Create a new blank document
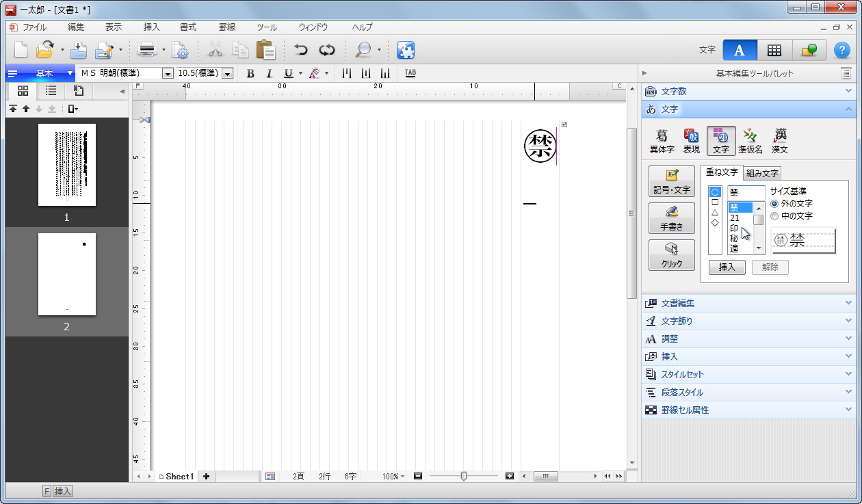Viewport: 862px width, 504px height. [21, 50]
